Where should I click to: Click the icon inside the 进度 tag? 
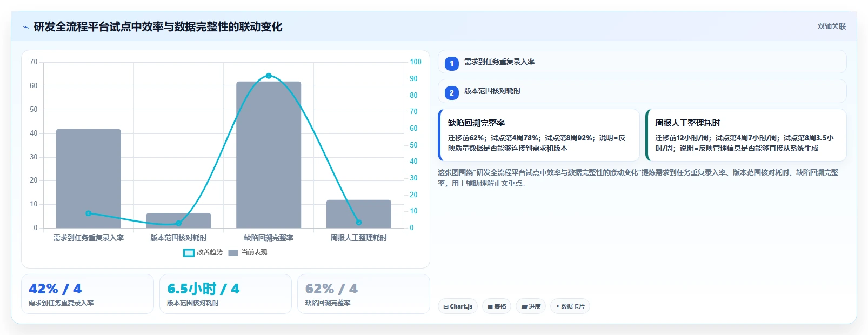(x=524, y=306)
